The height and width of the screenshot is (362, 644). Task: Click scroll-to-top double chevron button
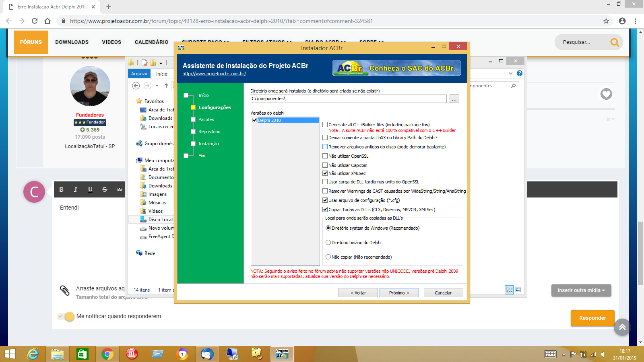tap(622, 327)
